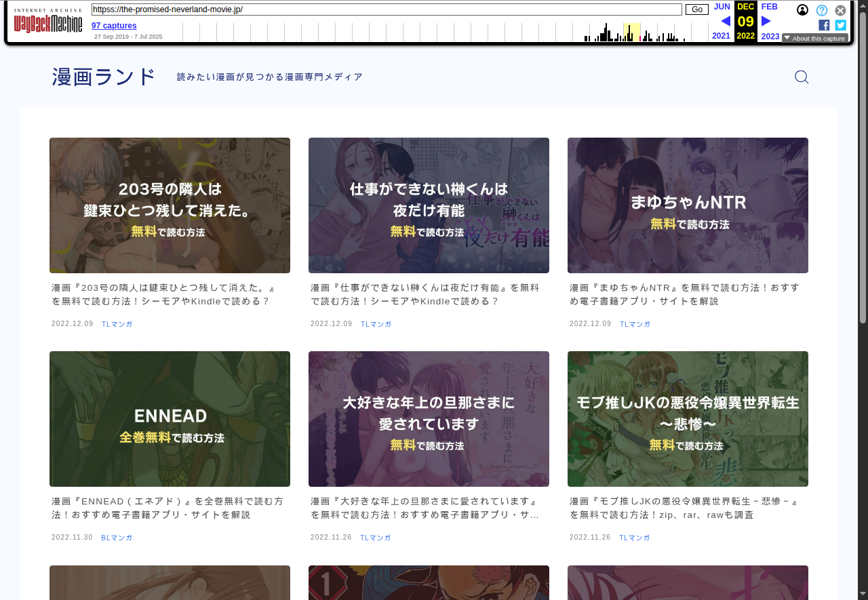
Task: Share capture on Facebook
Action: pyautogui.click(x=824, y=25)
